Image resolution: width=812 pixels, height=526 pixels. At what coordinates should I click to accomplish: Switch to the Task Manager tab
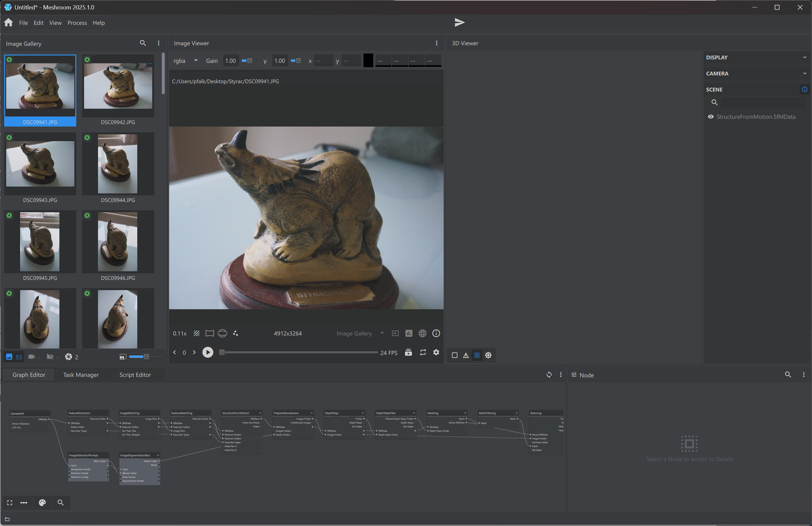[81, 374]
